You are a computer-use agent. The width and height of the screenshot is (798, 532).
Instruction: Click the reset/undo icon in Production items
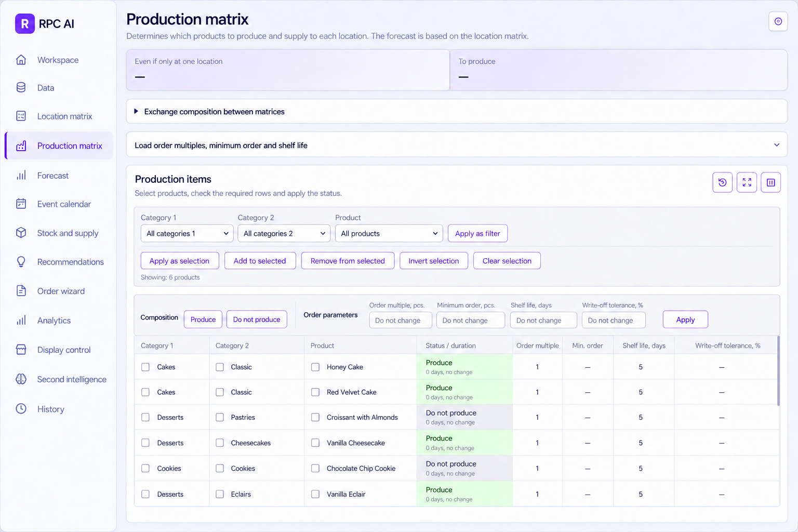tap(722, 182)
